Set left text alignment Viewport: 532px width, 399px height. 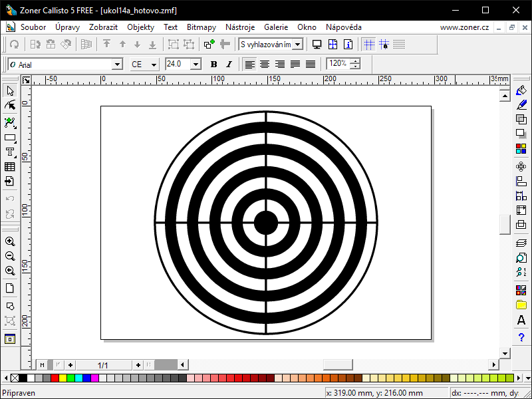coord(250,64)
